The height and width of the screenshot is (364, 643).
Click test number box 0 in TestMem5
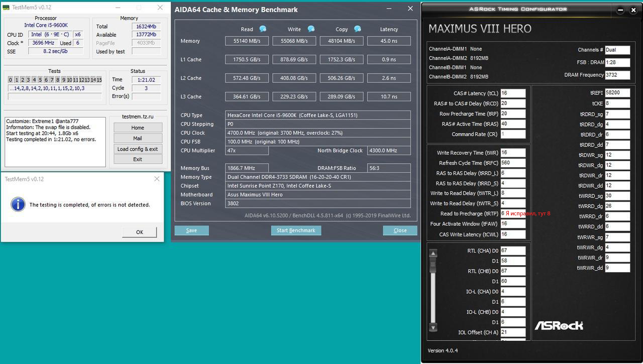(x=11, y=80)
